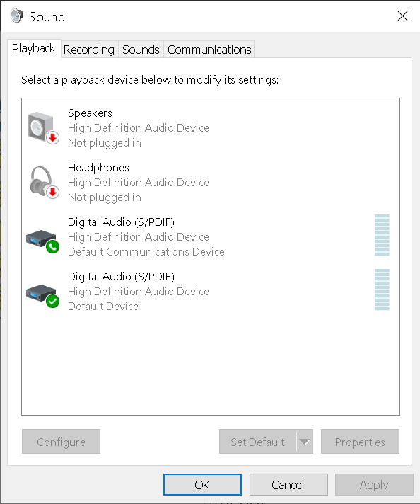Confirm with the OK button
Screen dimensions: 420x504
202,485
